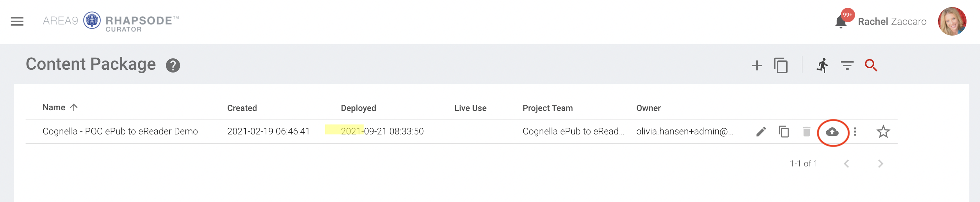
Task: Click the cloud upload deploy icon
Action: pos(832,132)
